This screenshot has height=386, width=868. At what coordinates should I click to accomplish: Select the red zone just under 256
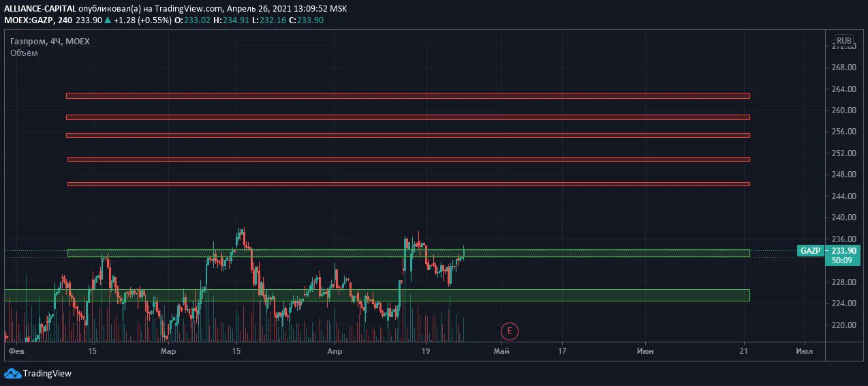click(x=408, y=136)
